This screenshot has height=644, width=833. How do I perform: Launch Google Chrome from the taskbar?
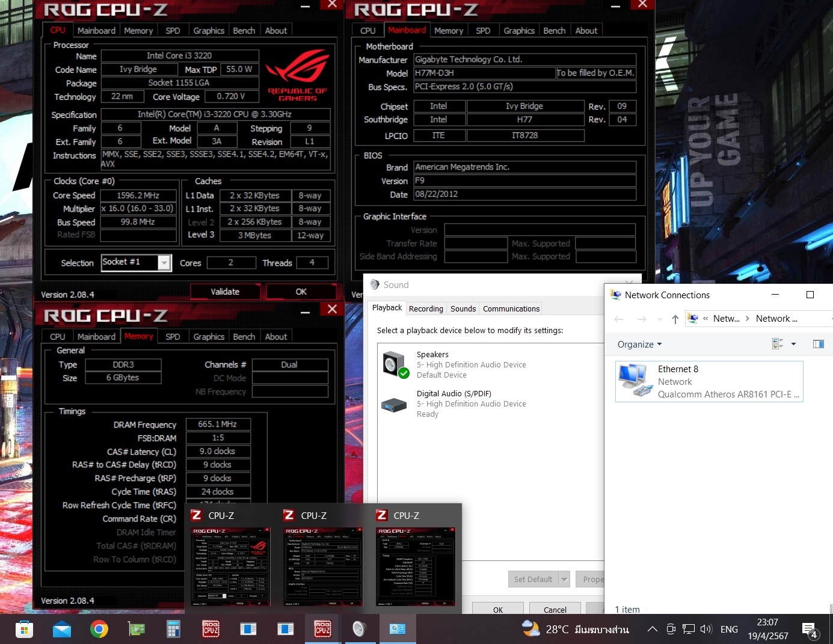coord(99,629)
